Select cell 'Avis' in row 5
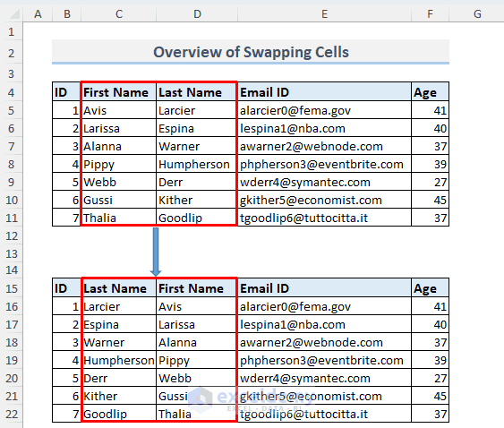 [x=118, y=110]
